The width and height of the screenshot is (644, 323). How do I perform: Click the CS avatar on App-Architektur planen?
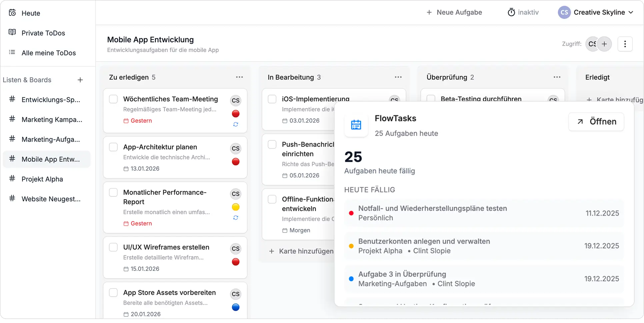(x=235, y=148)
